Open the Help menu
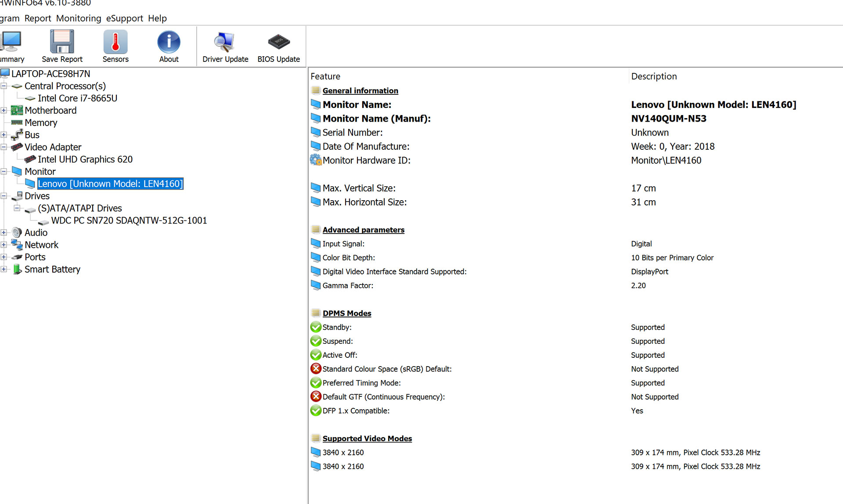Image resolution: width=843 pixels, height=504 pixels. click(157, 18)
